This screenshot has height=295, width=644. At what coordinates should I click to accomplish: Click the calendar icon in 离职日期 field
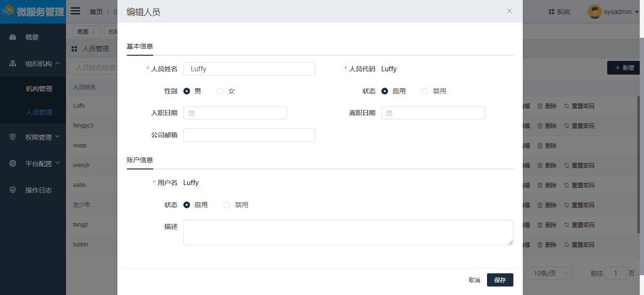[389, 113]
